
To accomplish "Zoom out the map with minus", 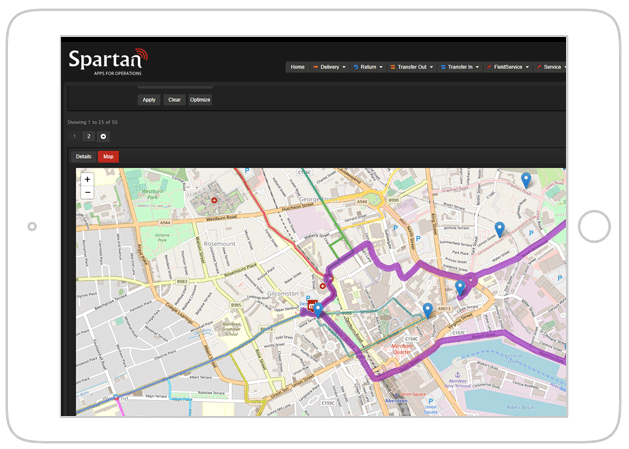I will point(87,193).
